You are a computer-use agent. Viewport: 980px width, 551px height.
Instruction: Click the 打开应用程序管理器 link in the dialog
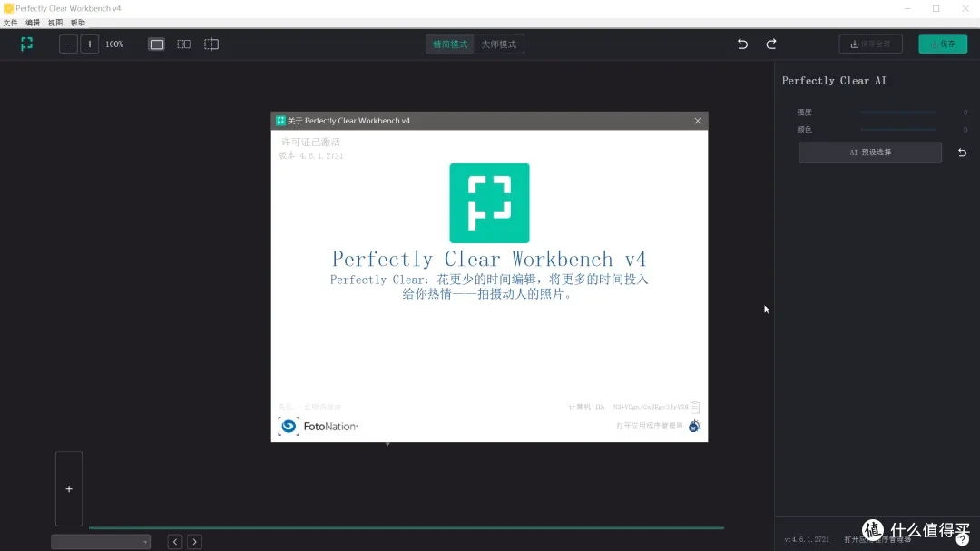coord(650,426)
